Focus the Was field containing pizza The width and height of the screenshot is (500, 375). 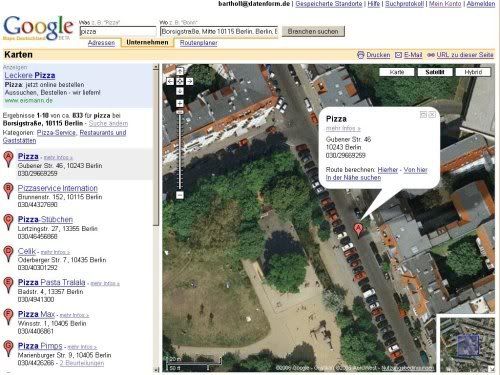118,31
